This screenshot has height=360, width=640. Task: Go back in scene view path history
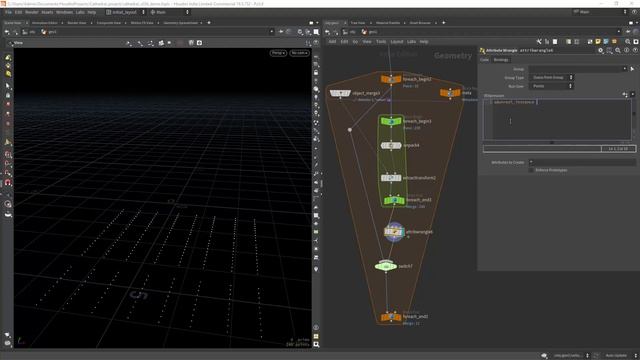[7, 32]
